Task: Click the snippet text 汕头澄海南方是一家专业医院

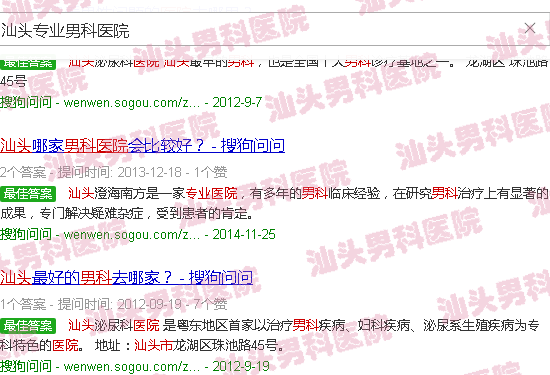Action: coord(153,193)
